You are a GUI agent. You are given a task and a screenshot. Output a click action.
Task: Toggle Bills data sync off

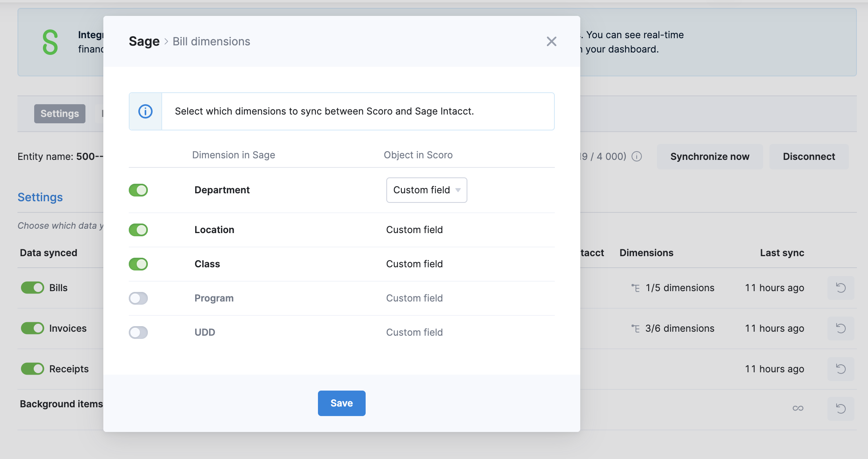[33, 288]
